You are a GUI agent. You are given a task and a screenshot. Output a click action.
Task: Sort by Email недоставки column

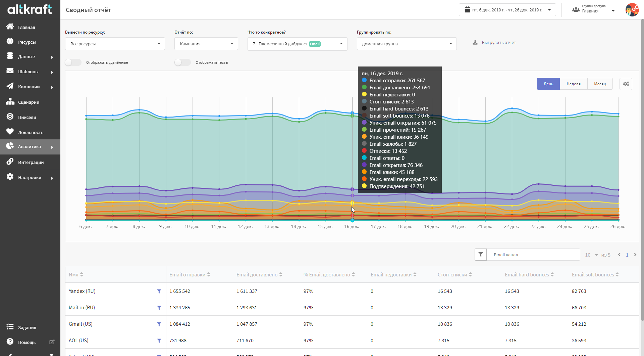click(393, 274)
